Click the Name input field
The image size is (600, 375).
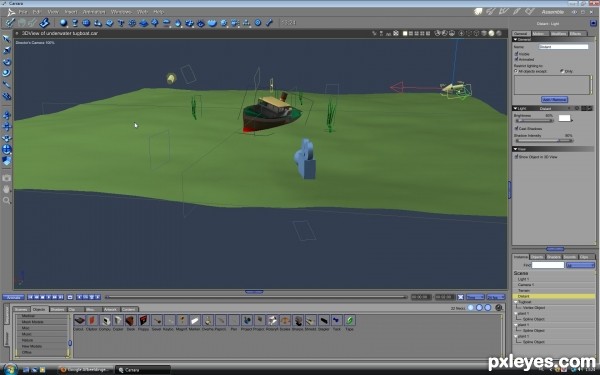[563, 47]
